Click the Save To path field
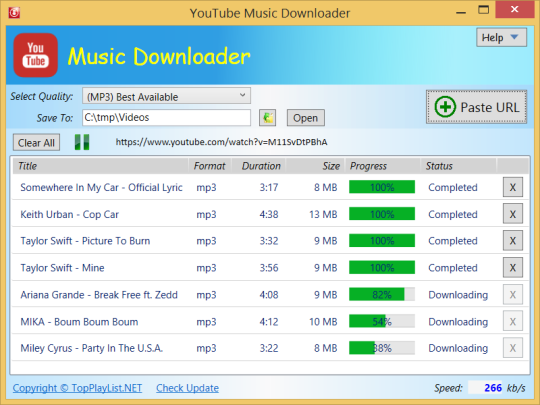This screenshot has height=405, width=540. 166,118
